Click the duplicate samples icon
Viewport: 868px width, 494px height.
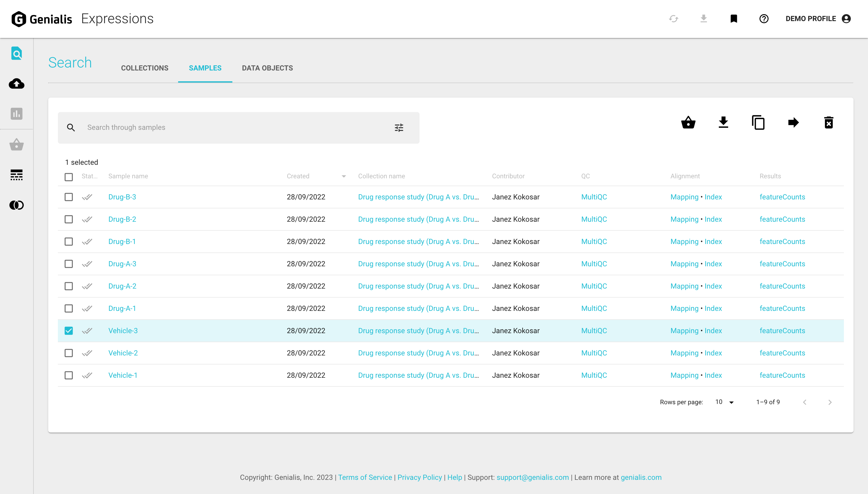(x=758, y=123)
